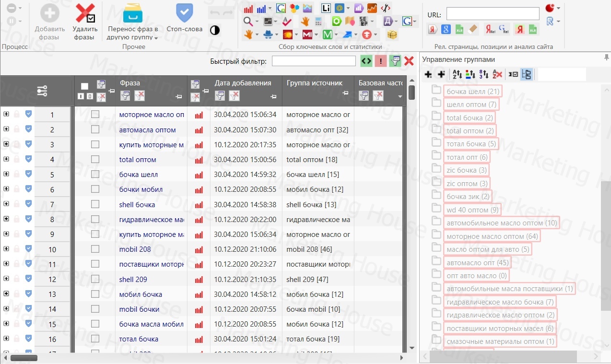Viewport: 611px width, 364px height.
Task: Open dropdown arrow next to magnifier icon
Action: coord(257,22)
